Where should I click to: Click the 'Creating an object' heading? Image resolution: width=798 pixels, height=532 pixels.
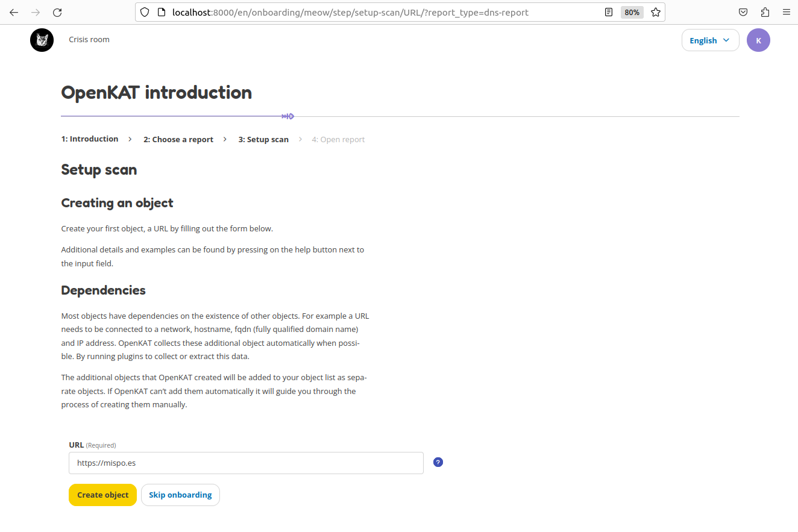pyautogui.click(x=118, y=203)
